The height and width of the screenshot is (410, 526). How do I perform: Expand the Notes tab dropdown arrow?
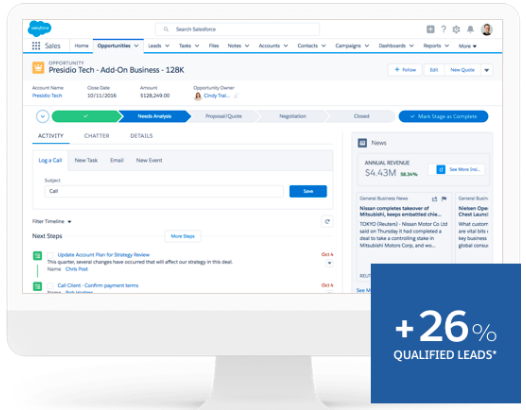(247, 46)
